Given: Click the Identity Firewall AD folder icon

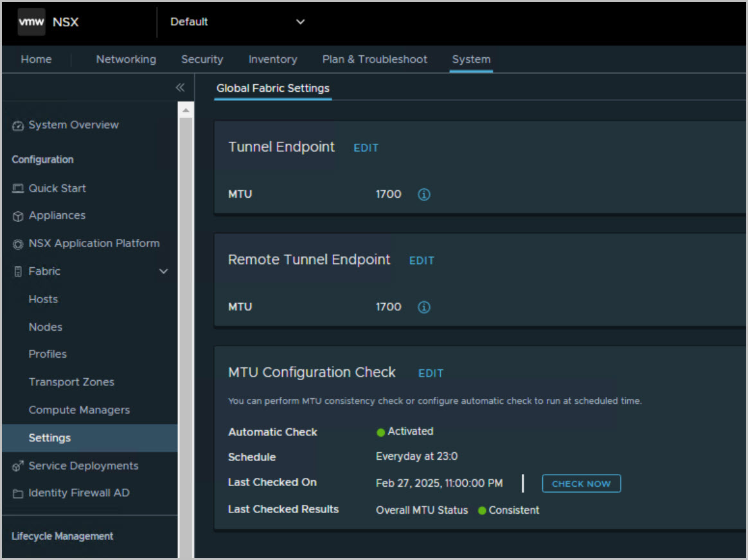Looking at the screenshot, I should [18, 494].
